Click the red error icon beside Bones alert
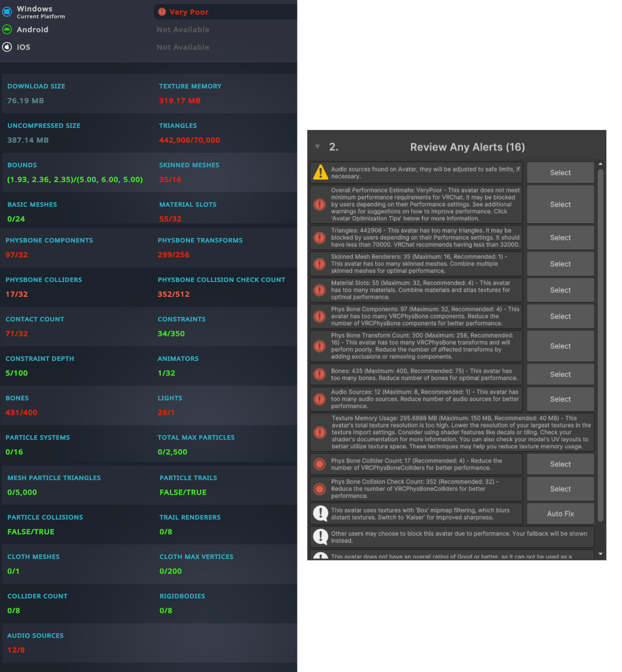 click(x=320, y=374)
